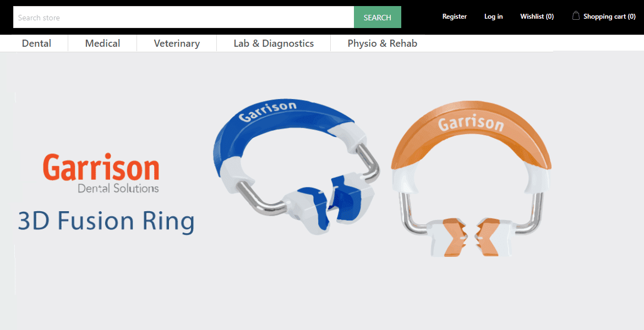The width and height of the screenshot is (644, 330).
Task: Open Lab & Diagnostics menu item
Action: (274, 43)
